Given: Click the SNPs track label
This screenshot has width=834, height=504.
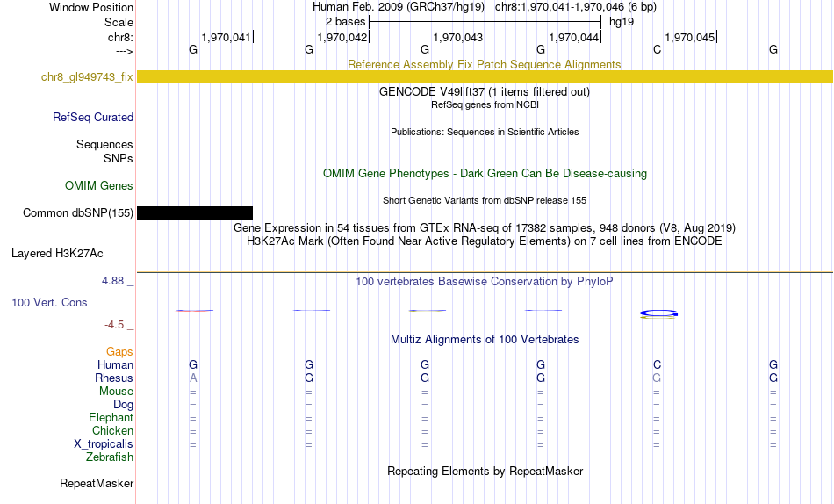Looking at the screenshot, I should [x=119, y=158].
